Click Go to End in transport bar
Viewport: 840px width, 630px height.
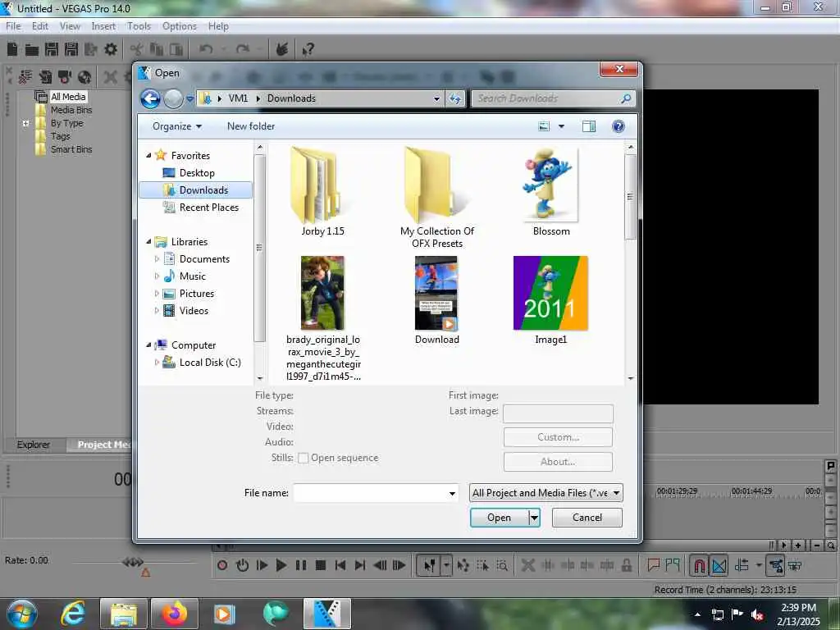(x=360, y=565)
